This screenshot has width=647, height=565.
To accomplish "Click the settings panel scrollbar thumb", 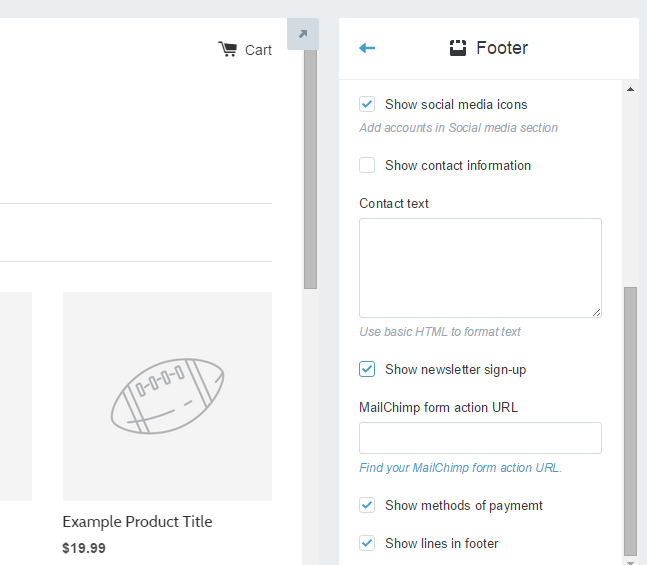I will pyautogui.click(x=630, y=421).
